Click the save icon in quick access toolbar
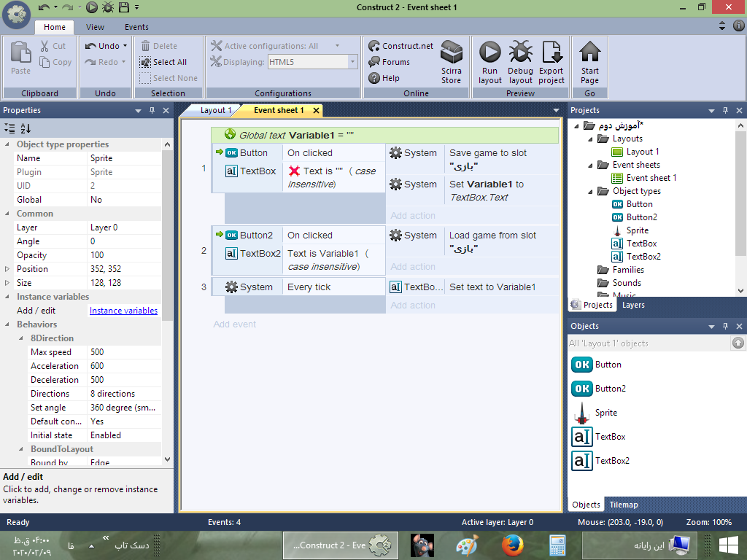 124,7
